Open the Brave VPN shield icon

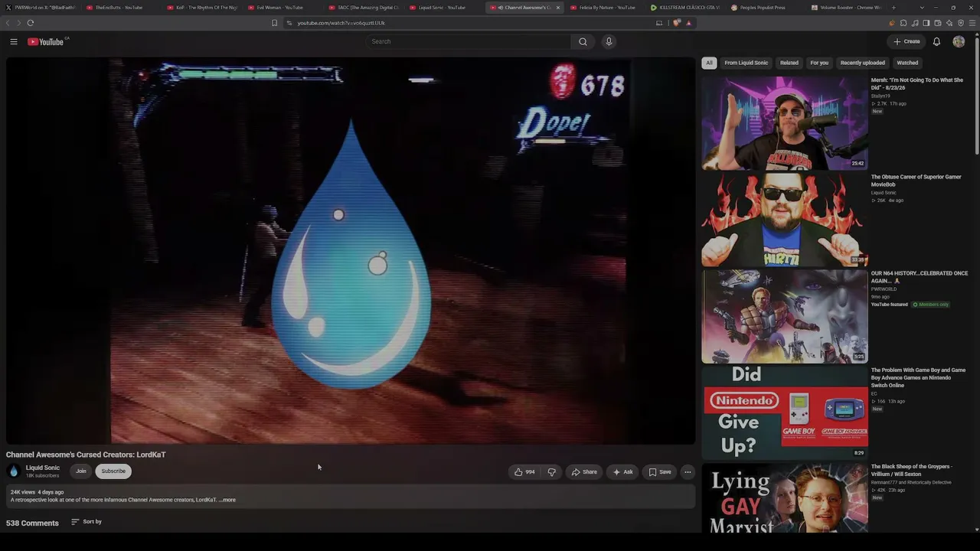tap(962, 23)
